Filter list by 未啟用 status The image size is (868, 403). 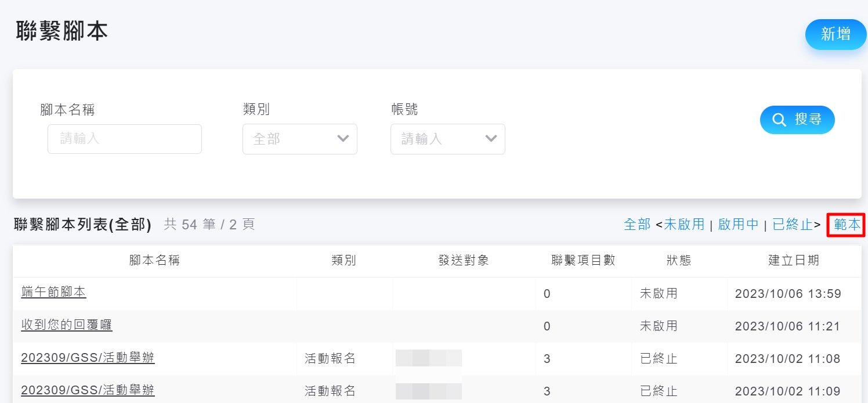click(683, 225)
